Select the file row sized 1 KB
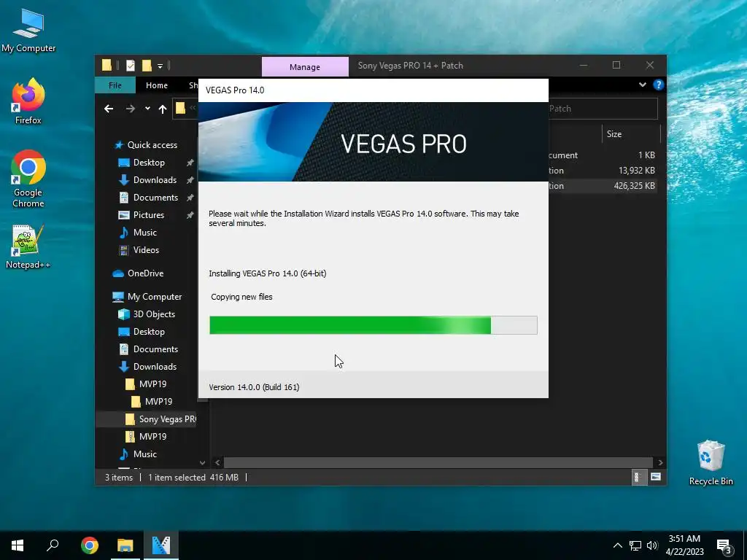 click(x=603, y=155)
